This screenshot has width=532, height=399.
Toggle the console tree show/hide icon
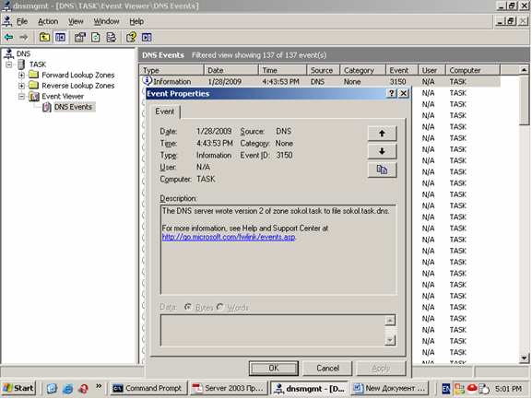pos(61,37)
